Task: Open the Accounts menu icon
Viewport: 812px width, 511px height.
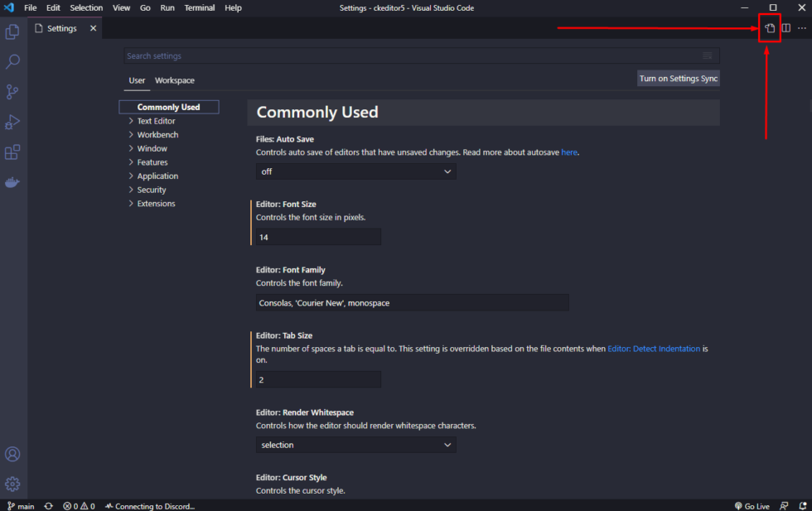Action: click(12, 454)
